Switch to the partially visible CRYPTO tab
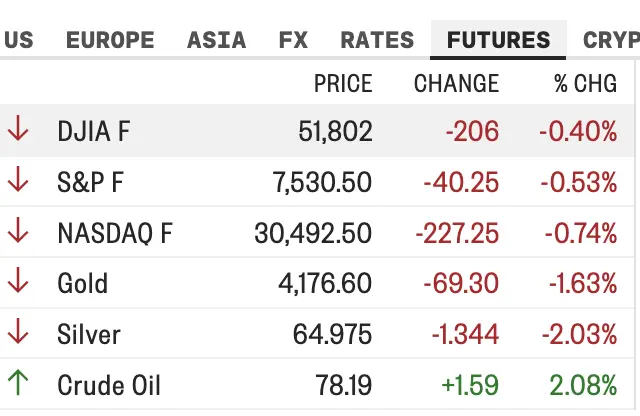Viewport: 640px width, 416px height. [611, 40]
